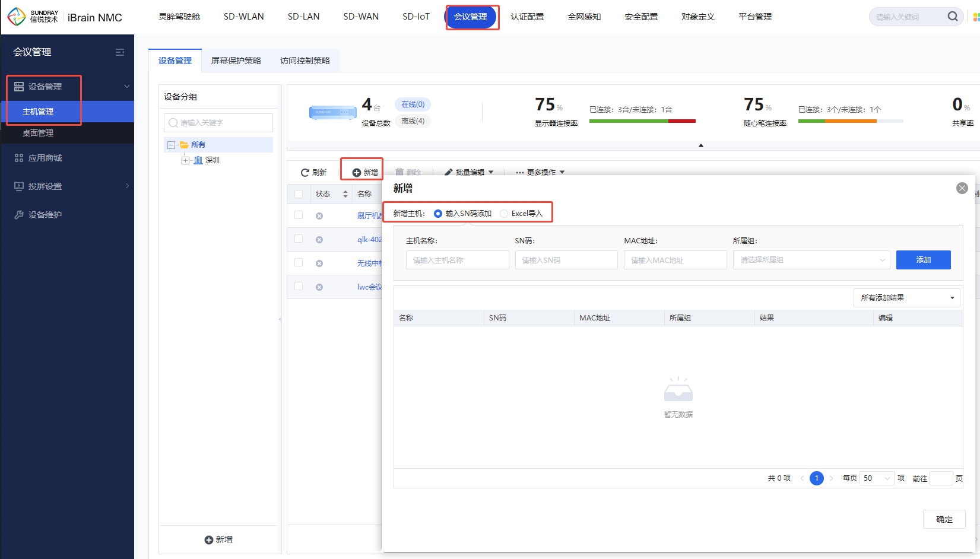Screen dimensions: 980x559
Task: Select the Excel导入 radio option
Action: point(504,214)
